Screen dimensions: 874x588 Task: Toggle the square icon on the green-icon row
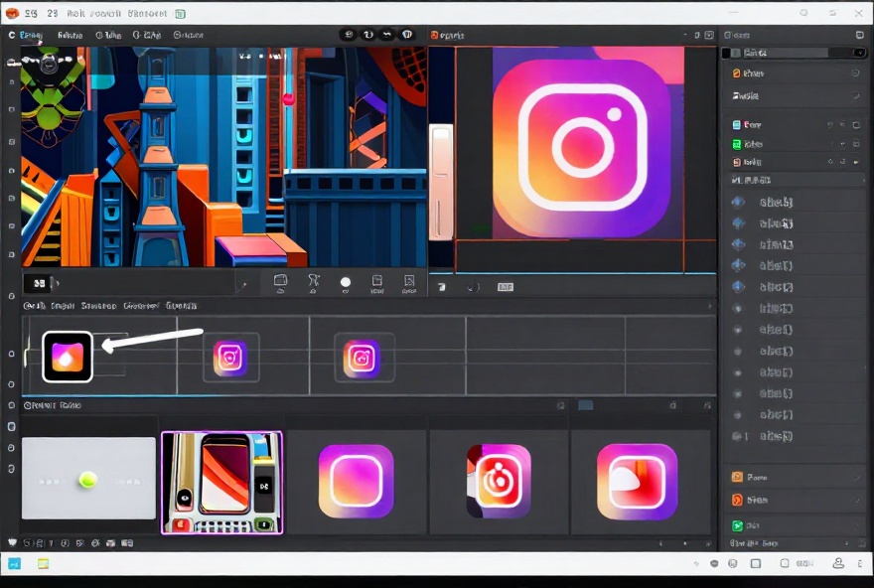pyautogui.click(x=856, y=144)
